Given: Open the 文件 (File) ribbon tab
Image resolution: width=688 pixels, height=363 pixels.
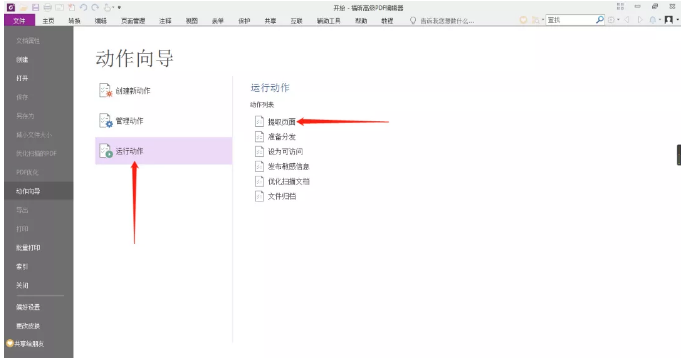Looking at the screenshot, I should 19,21.
